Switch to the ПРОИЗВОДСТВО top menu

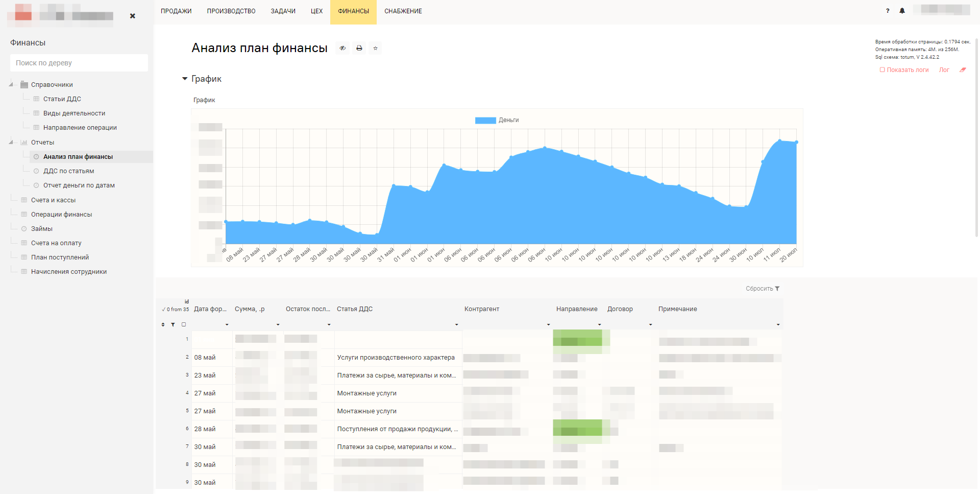[231, 11]
